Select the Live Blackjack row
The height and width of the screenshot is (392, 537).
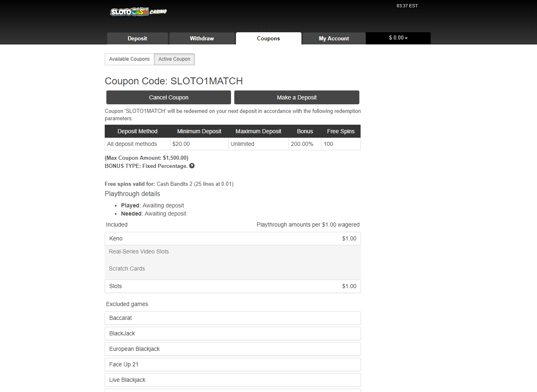coord(233,380)
